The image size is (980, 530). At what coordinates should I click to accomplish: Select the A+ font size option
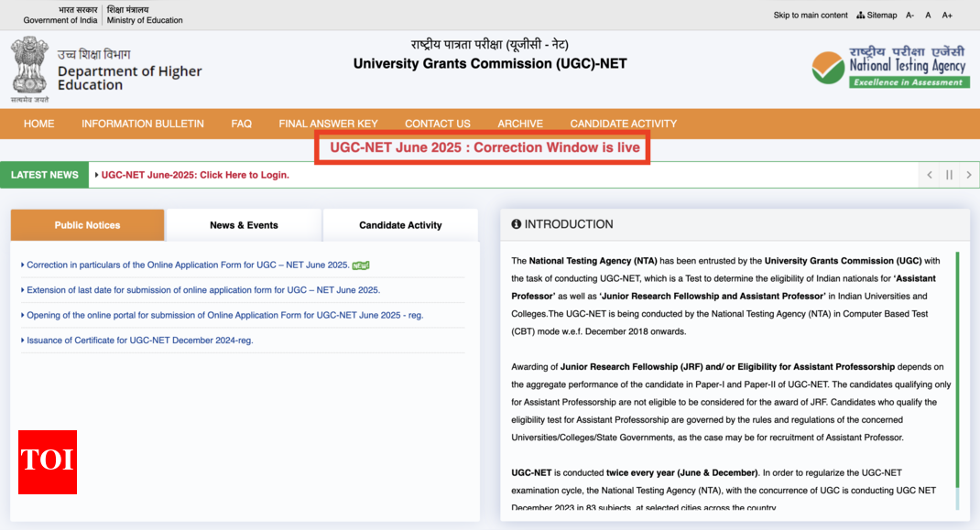tap(948, 15)
